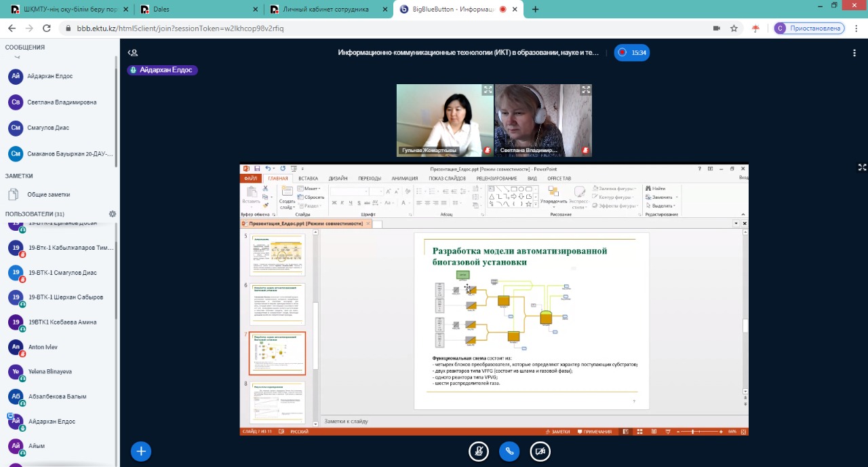Click Светлана Владимировна's webcam name label
Viewport: 868px width, 467px height.
(528, 150)
